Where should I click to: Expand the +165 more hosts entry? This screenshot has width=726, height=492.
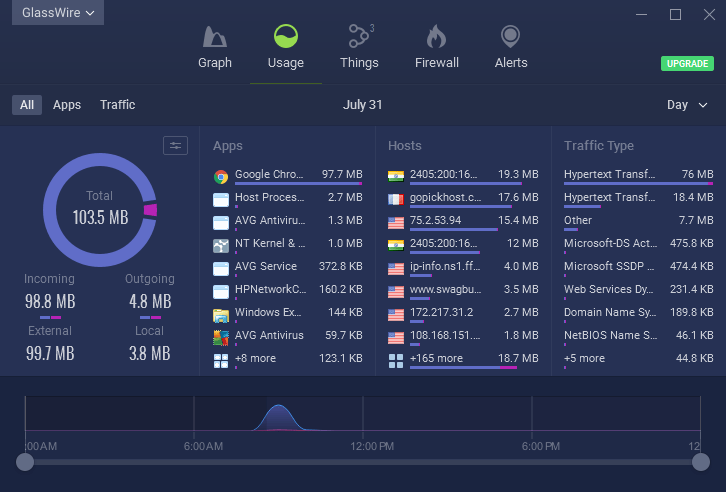(463, 359)
